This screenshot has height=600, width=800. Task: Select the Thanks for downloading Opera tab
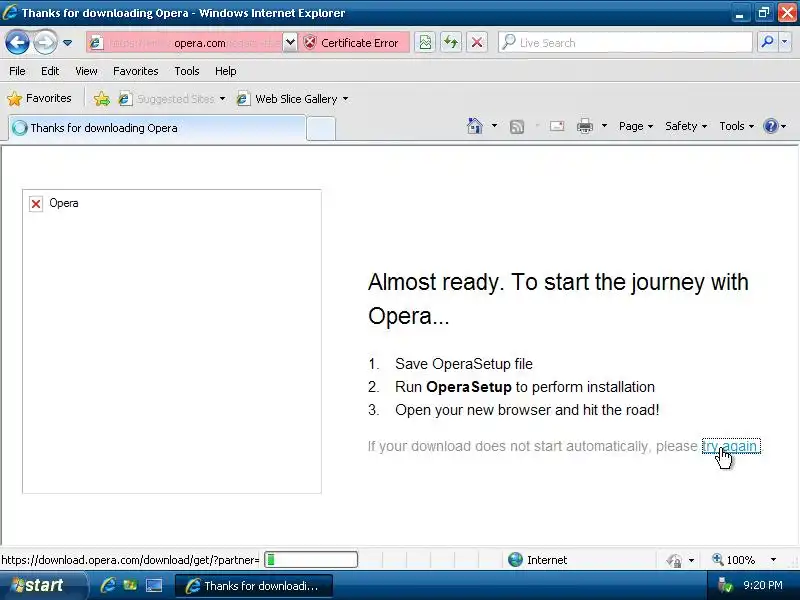pos(157,128)
